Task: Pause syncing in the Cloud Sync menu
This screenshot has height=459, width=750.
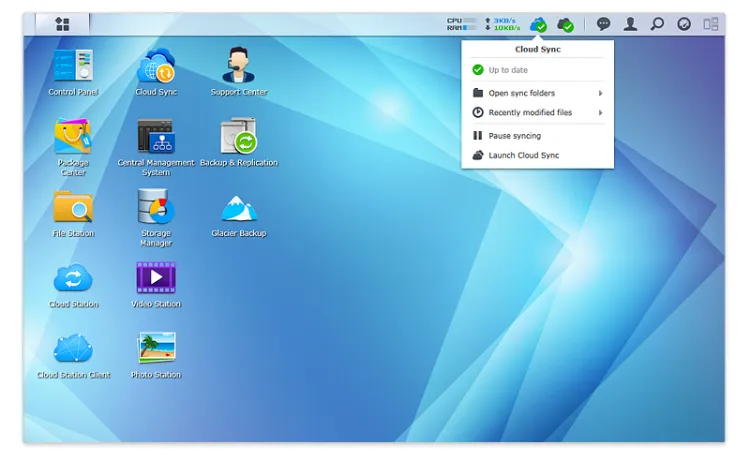Action: pyautogui.click(x=514, y=136)
